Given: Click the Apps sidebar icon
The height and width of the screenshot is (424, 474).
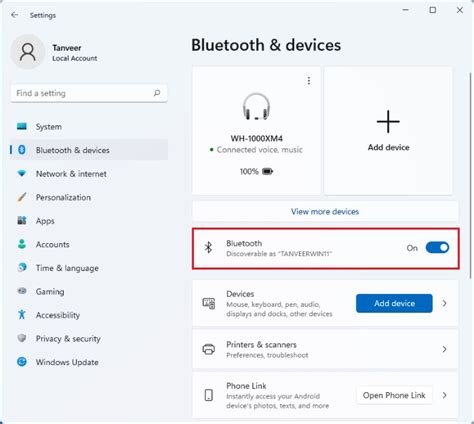Looking at the screenshot, I should pos(22,220).
